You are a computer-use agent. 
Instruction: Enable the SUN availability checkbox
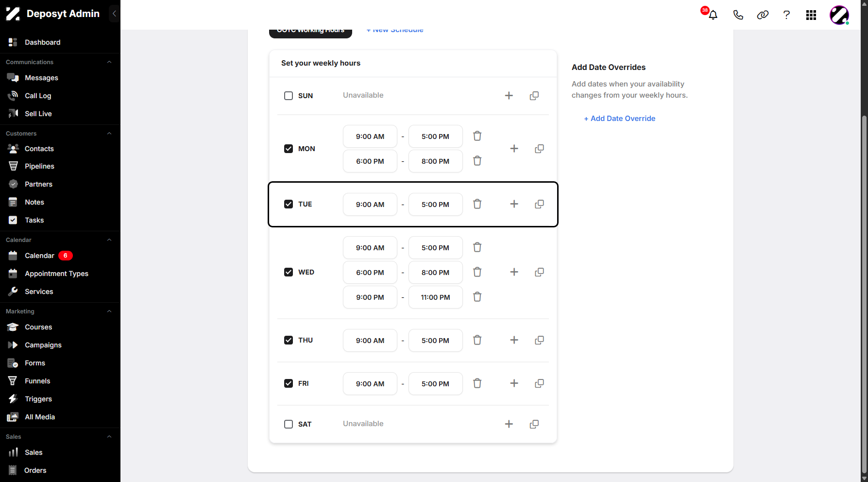point(289,96)
